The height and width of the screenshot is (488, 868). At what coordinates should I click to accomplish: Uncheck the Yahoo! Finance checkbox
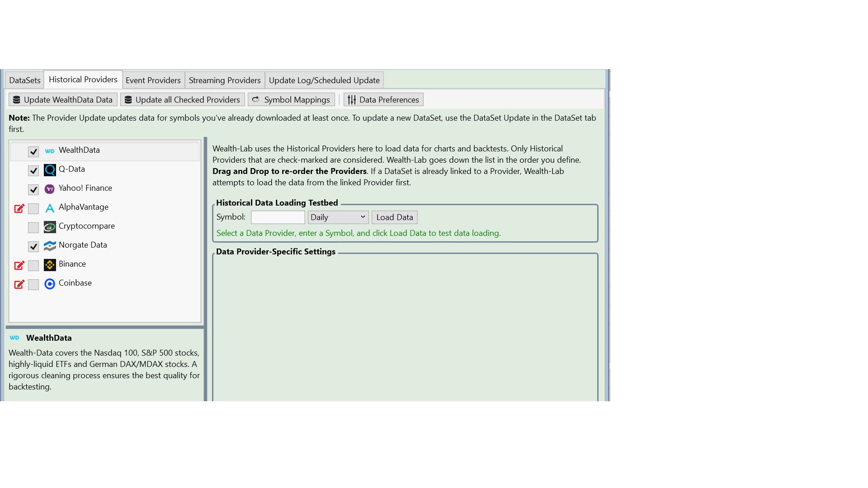33,190
